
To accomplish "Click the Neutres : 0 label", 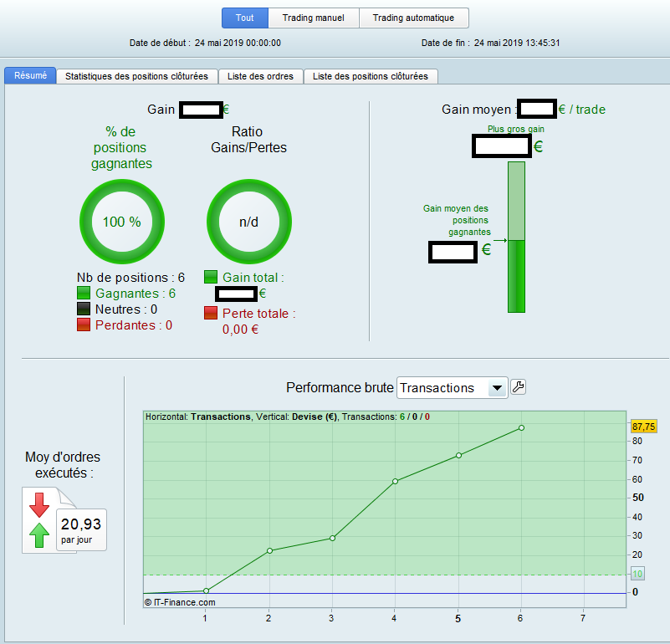I will [126, 309].
